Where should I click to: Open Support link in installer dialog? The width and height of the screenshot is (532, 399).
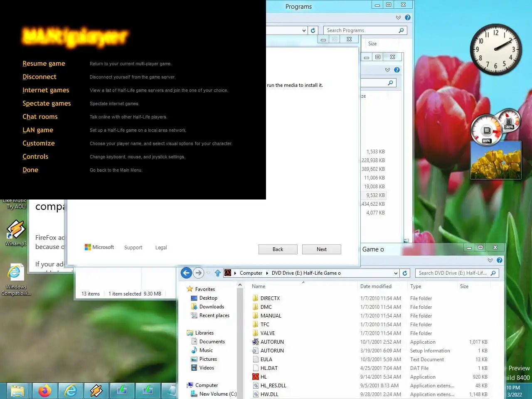[x=133, y=248]
